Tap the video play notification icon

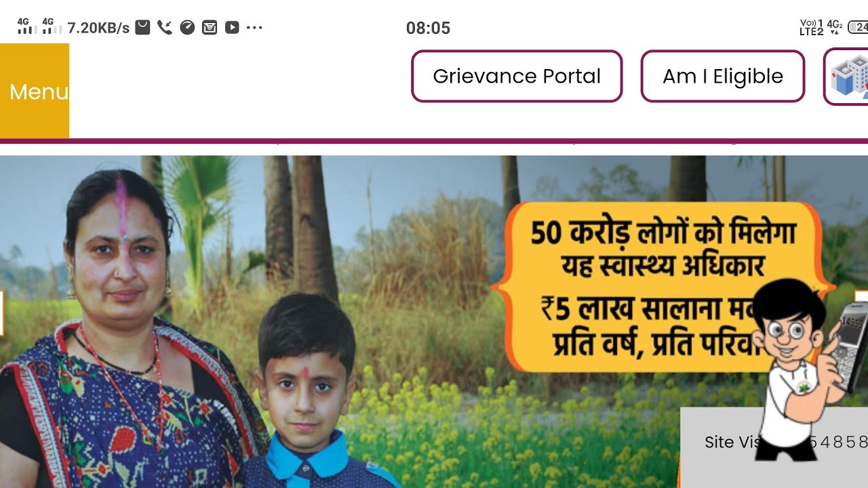pyautogui.click(x=232, y=28)
